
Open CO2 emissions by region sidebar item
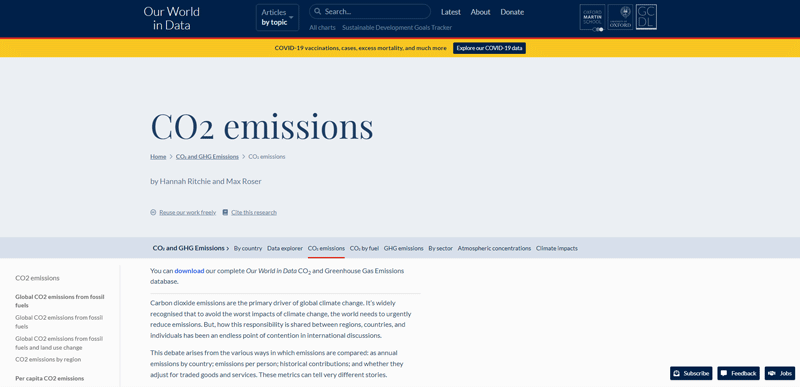tap(48, 359)
